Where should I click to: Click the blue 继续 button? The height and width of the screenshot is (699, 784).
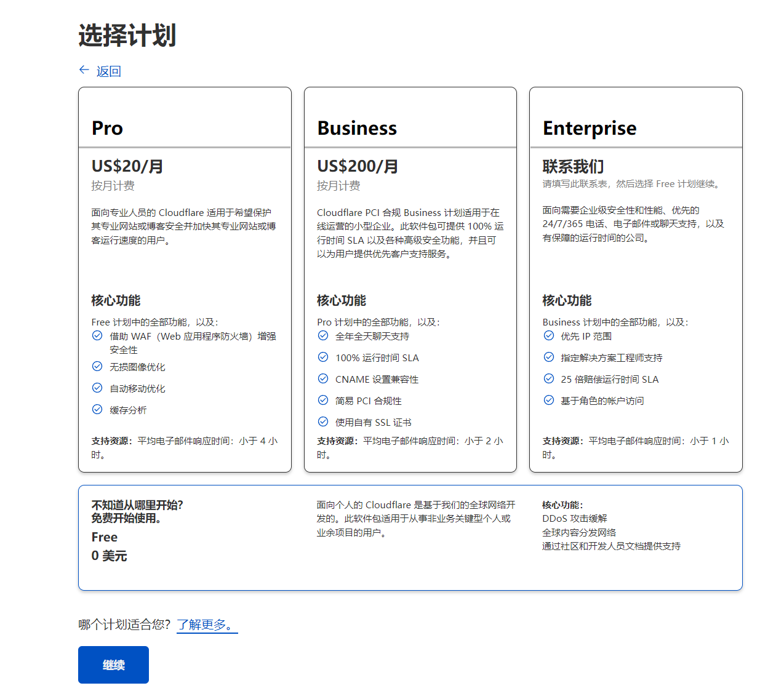click(x=113, y=665)
